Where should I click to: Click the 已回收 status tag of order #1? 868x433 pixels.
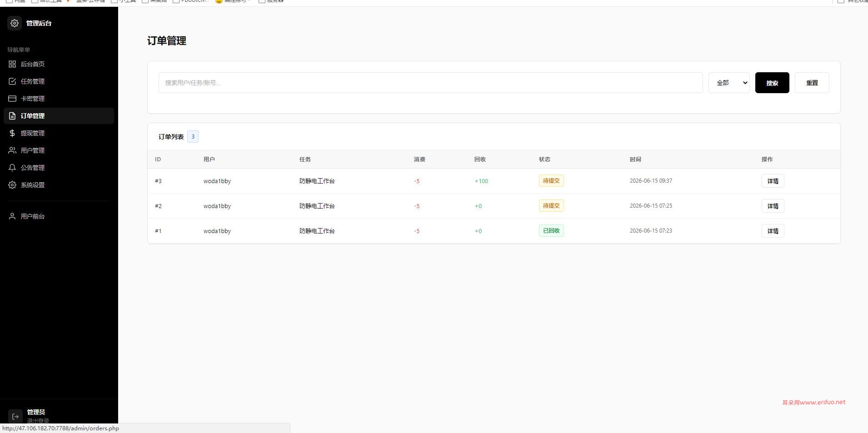(x=551, y=231)
